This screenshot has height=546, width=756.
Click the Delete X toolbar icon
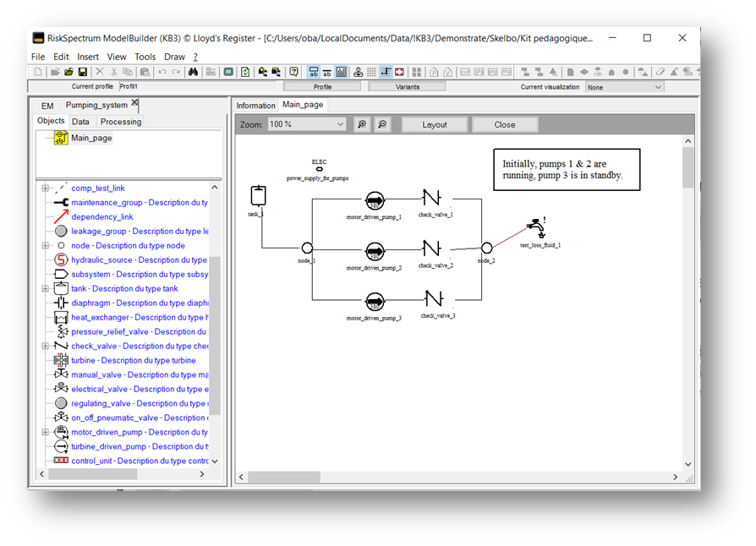100,72
